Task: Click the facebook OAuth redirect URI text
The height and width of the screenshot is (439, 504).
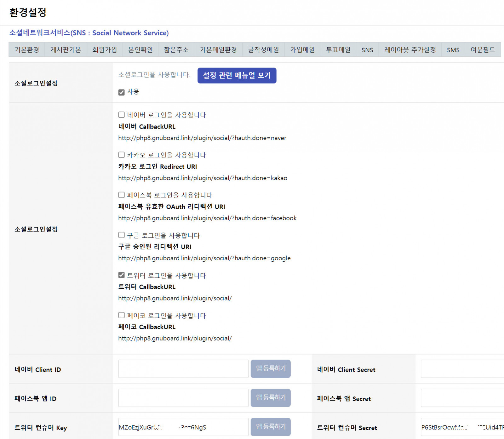Action: coord(208,218)
